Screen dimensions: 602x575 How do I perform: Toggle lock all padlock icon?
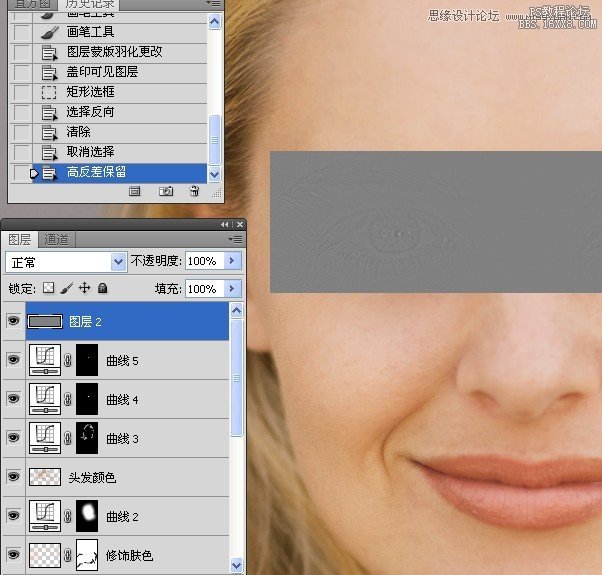tap(102, 288)
